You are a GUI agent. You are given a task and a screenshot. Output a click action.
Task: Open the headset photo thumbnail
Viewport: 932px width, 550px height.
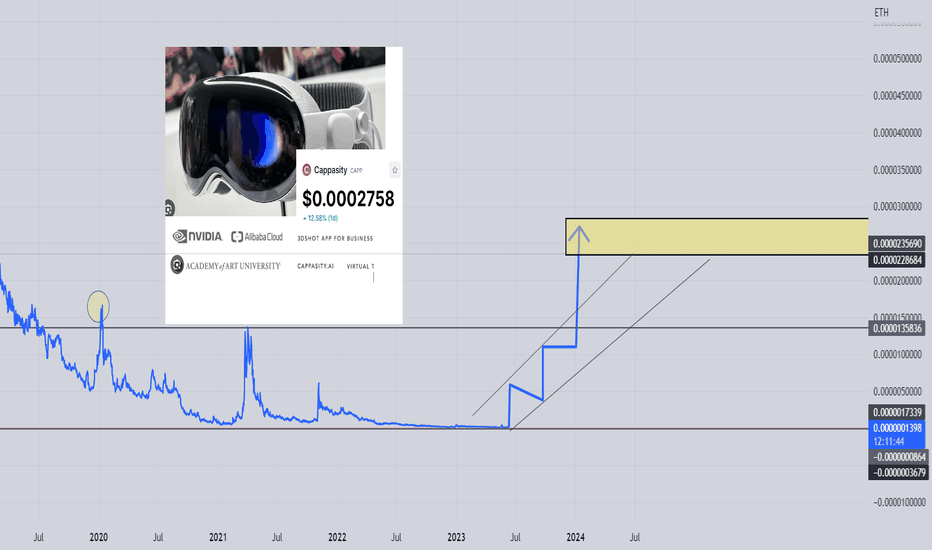pos(275,131)
